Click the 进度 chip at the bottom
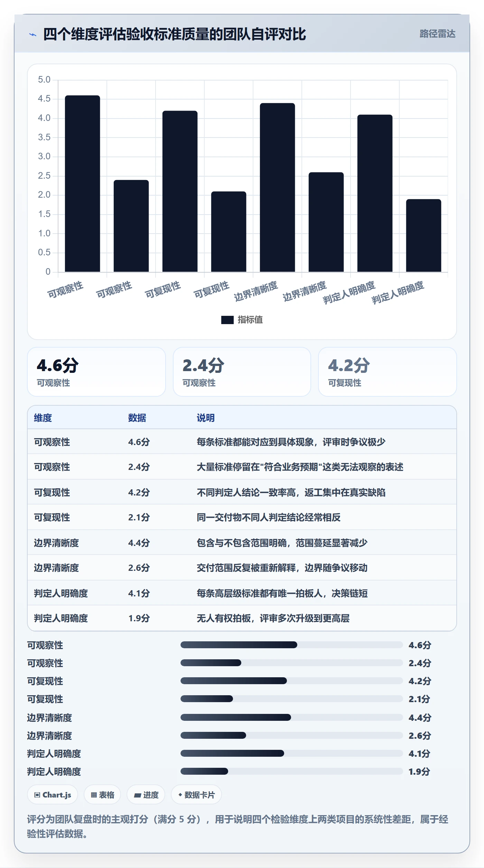This screenshot has height=868, width=484. [146, 795]
